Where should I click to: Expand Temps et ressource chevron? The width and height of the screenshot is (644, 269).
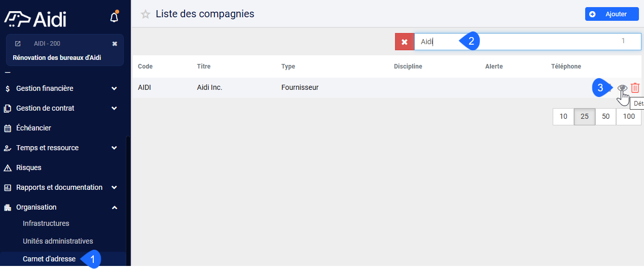(x=114, y=148)
